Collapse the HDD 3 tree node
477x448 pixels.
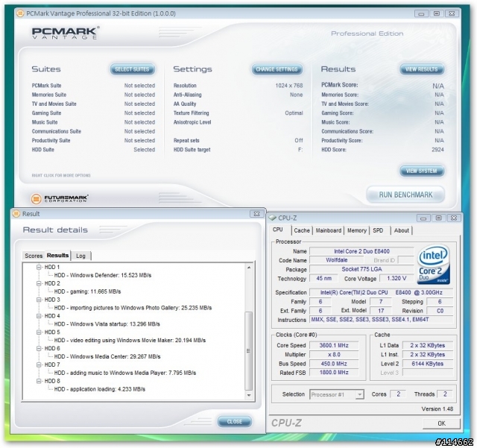[x=39, y=300]
